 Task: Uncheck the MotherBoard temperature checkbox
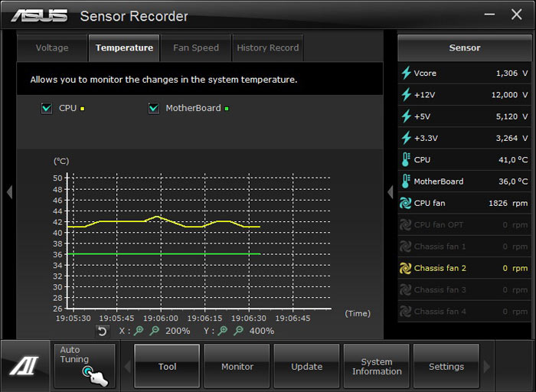(154, 109)
